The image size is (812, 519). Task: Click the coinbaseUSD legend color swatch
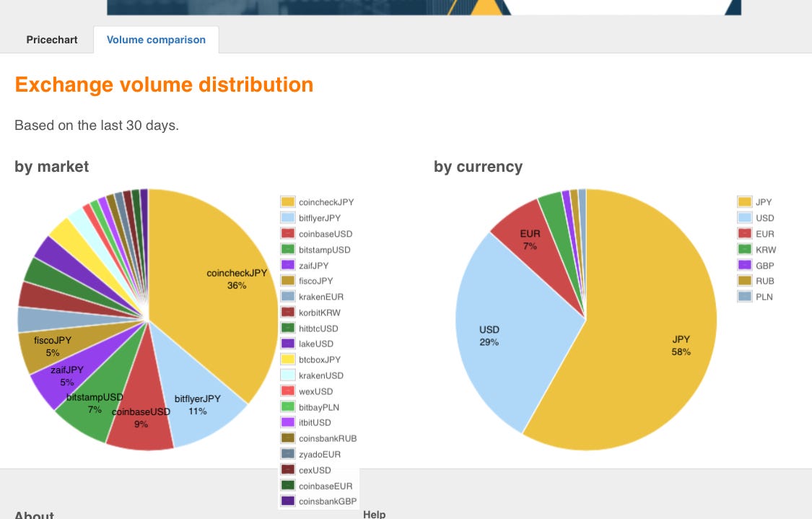[287, 233]
